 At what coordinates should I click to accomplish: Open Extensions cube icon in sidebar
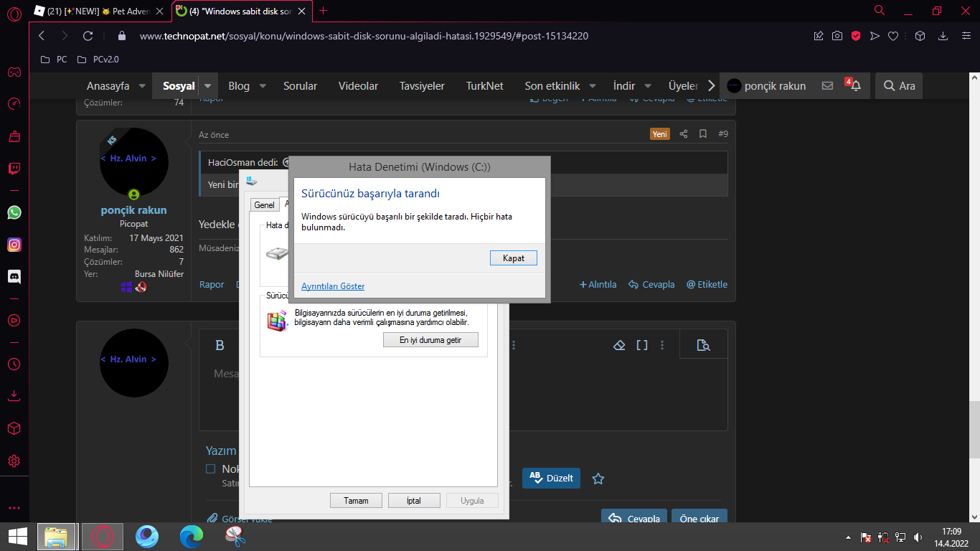pyautogui.click(x=14, y=428)
